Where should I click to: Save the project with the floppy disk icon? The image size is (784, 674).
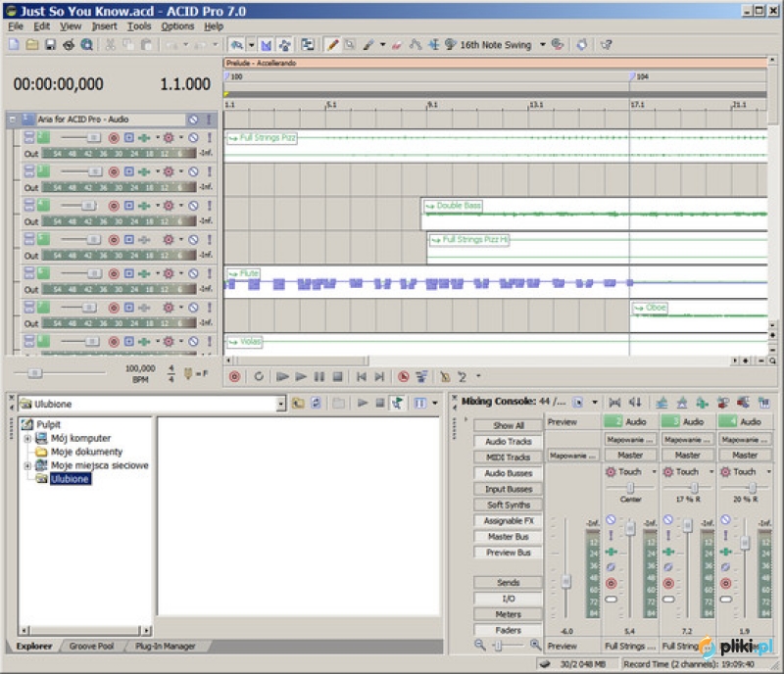point(50,44)
